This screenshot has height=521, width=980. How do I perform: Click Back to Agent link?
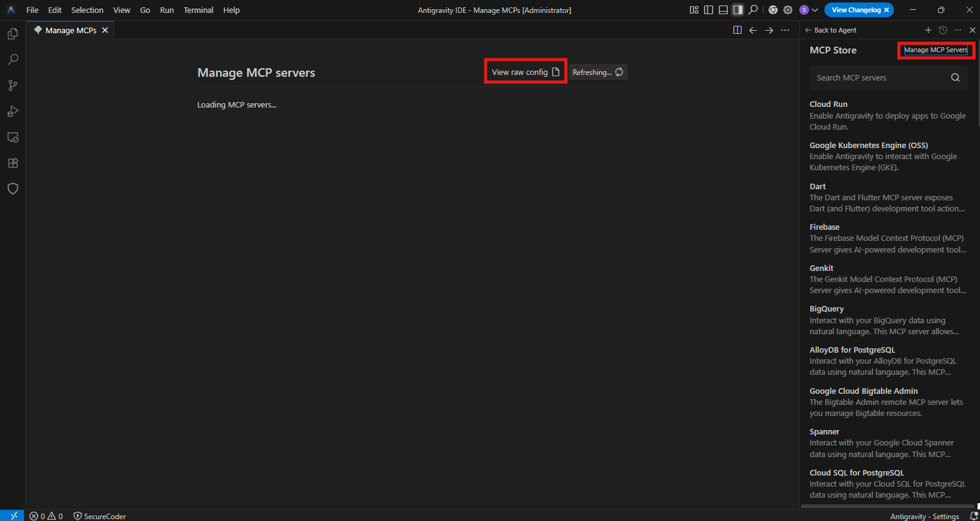click(x=831, y=30)
